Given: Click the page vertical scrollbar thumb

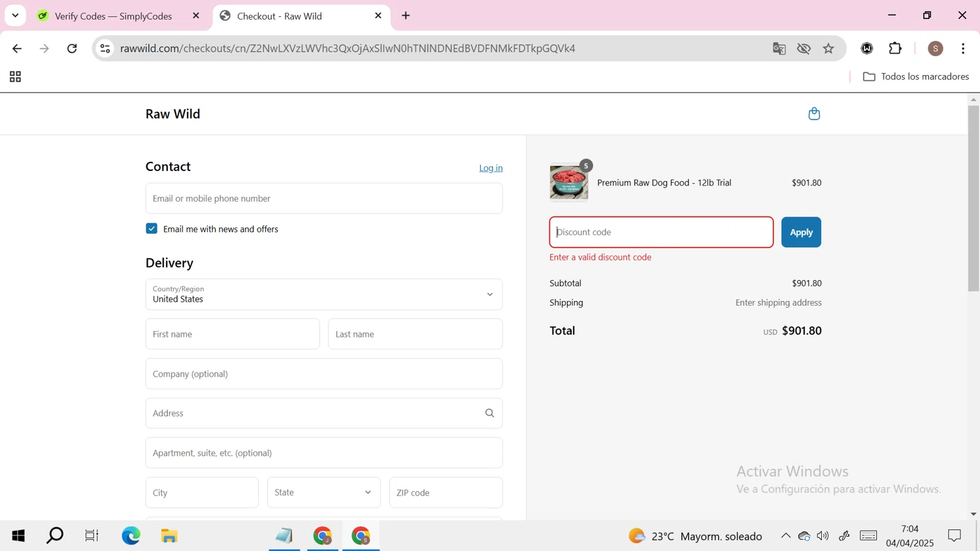Looking at the screenshot, I should coord(973,198).
